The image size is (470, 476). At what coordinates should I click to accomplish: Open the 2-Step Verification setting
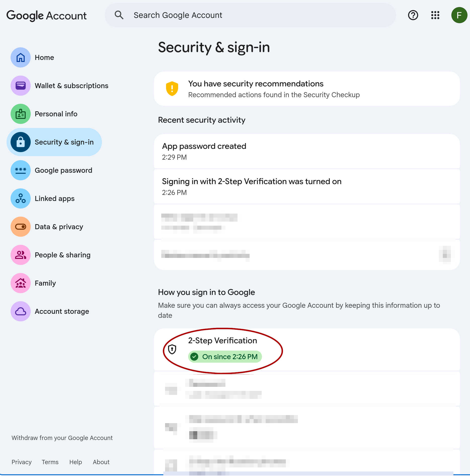click(x=307, y=349)
